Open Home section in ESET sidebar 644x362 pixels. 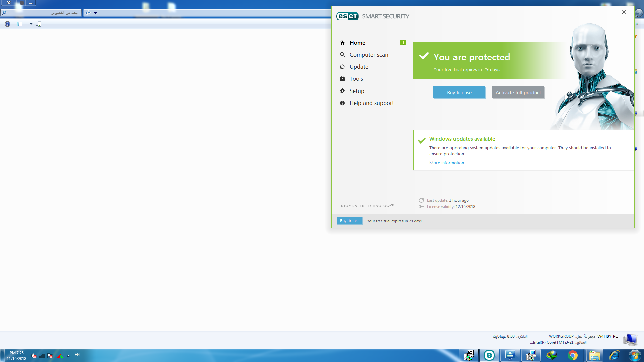coord(357,43)
